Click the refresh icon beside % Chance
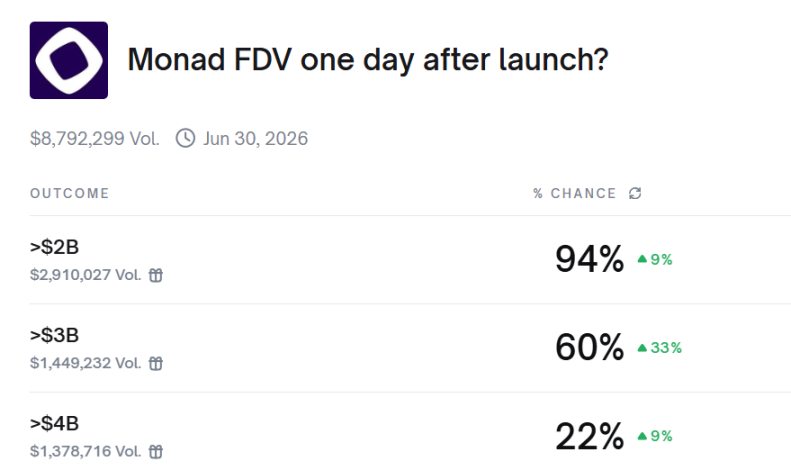Image resolution: width=791 pixels, height=470 pixels. point(635,193)
